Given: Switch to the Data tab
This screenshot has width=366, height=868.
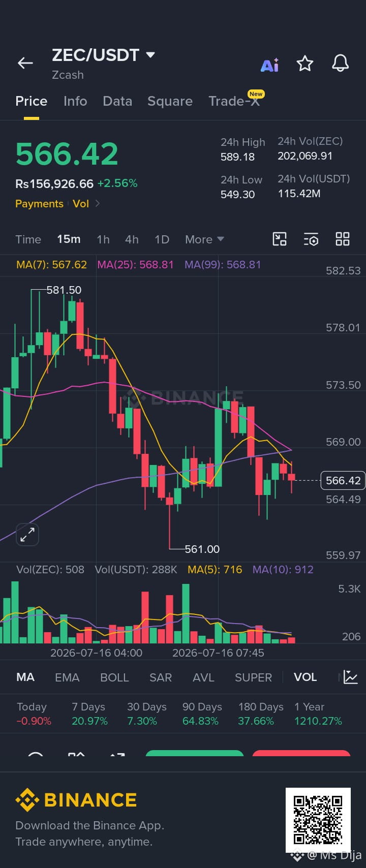Looking at the screenshot, I should [117, 101].
